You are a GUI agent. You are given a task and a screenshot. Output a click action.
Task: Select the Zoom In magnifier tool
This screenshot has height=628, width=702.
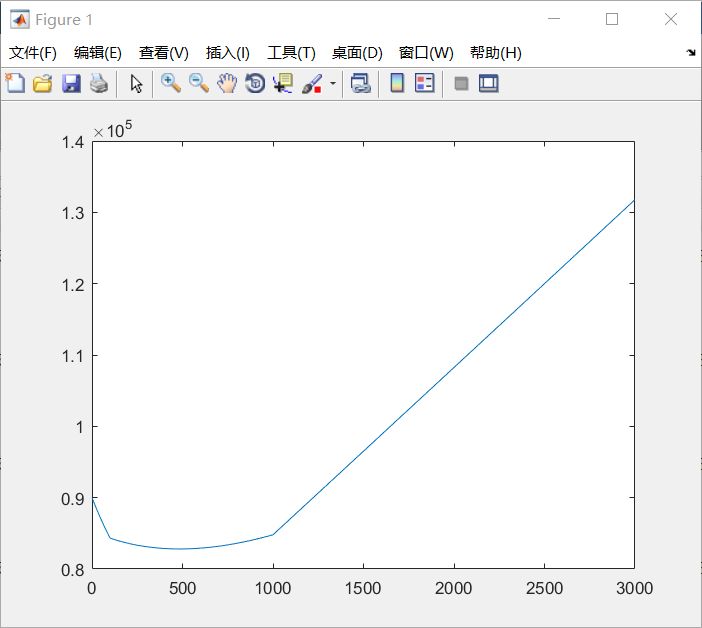tap(171, 84)
